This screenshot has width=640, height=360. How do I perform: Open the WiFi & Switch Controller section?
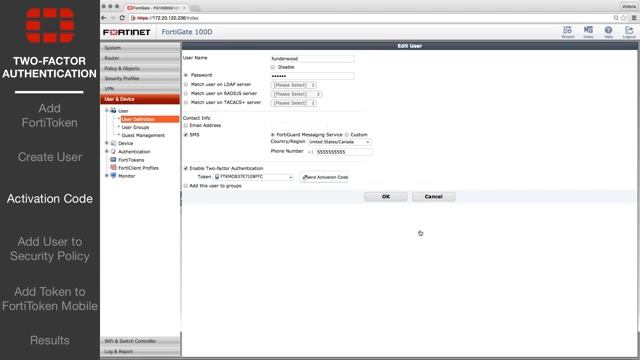click(x=140, y=341)
